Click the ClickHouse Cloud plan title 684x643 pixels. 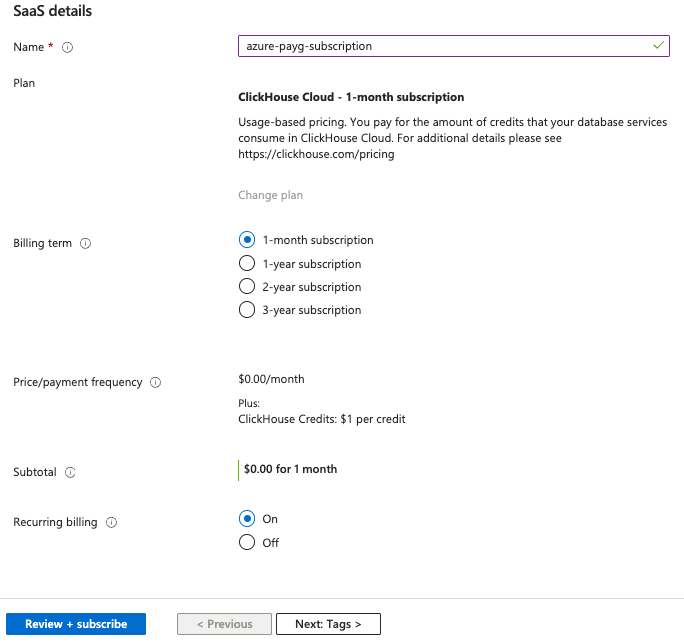coord(351,98)
